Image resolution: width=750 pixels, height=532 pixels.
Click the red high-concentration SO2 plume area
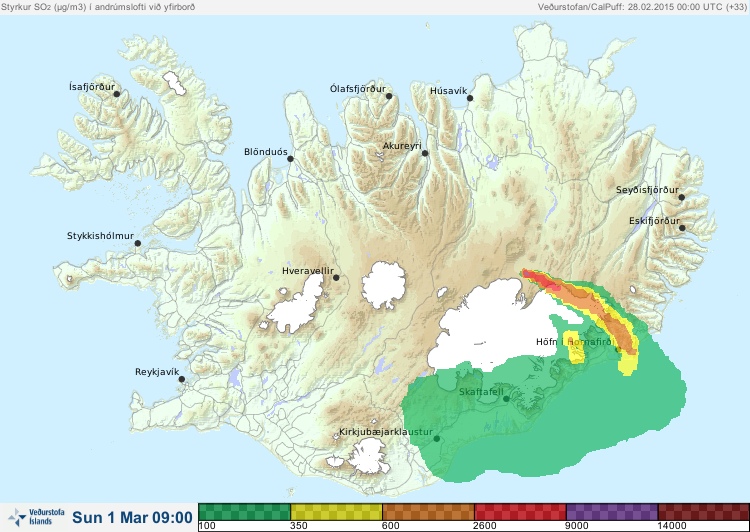tap(540, 281)
